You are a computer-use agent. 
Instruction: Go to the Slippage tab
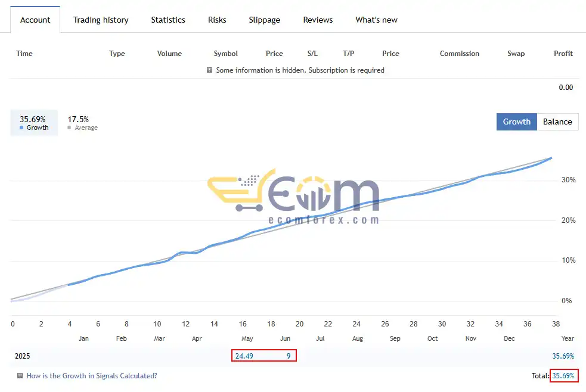click(x=265, y=20)
